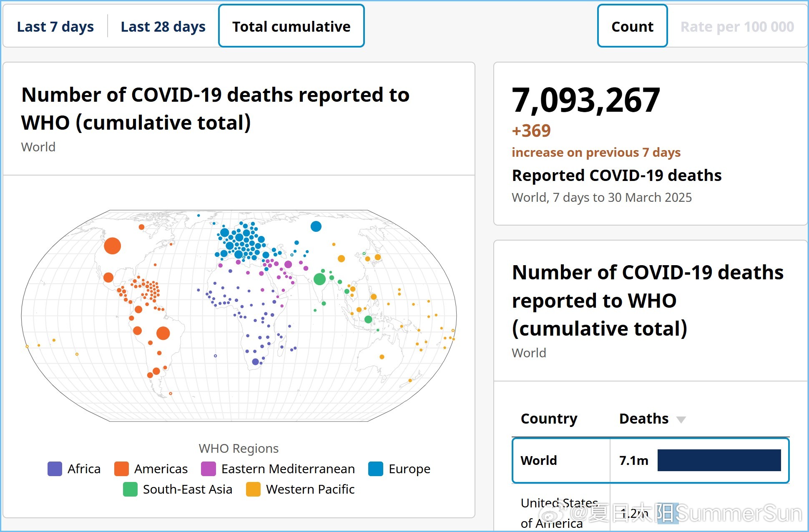
Task: Toggle the Africa legend color swatch
Action: point(55,469)
